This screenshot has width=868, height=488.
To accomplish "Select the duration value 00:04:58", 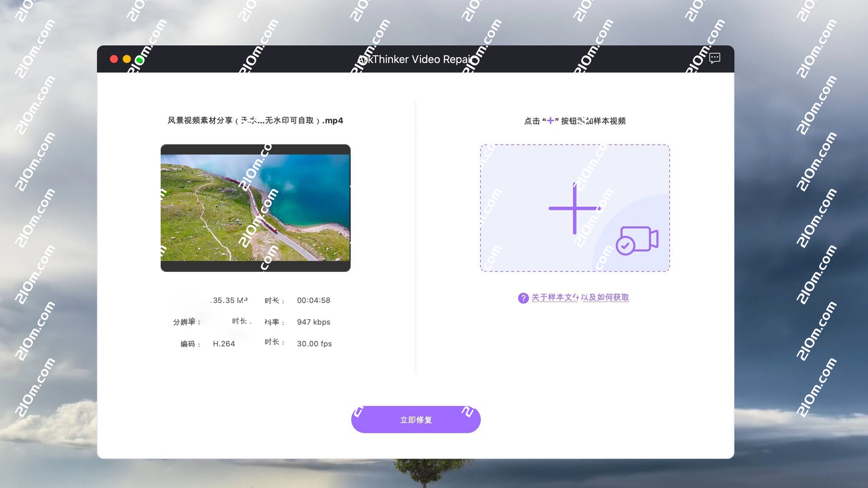I will [313, 300].
